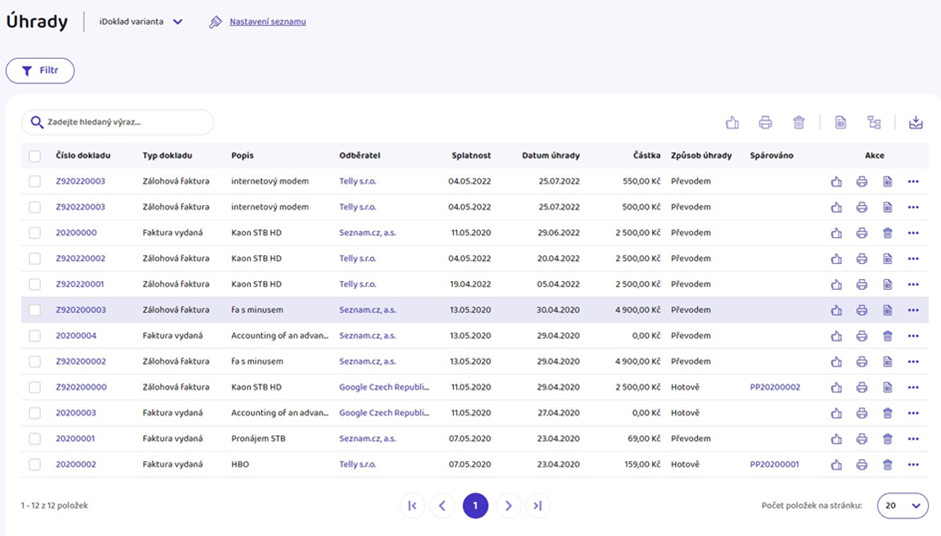Image resolution: width=941 pixels, height=536 pixels.
Task: Click thumbs-up icon in row Z920220002
Action: 837,259
